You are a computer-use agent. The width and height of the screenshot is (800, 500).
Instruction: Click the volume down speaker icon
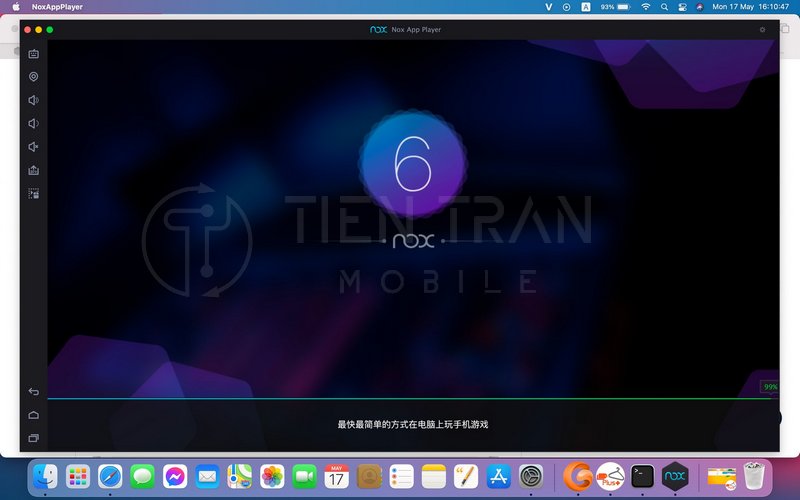(x=34, y=123)
